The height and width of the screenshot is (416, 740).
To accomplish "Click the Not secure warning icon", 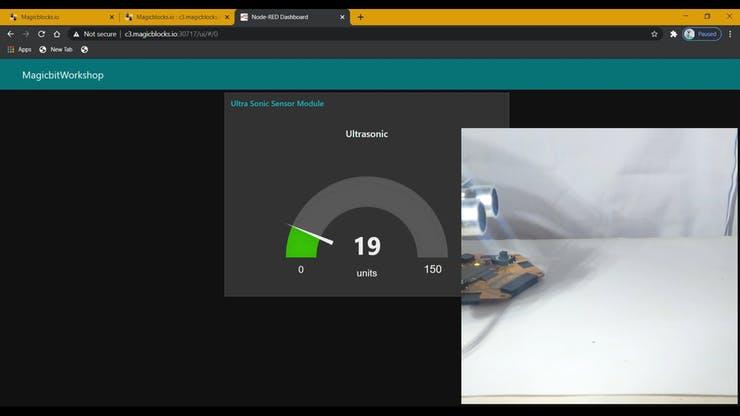I will point(76,33).
